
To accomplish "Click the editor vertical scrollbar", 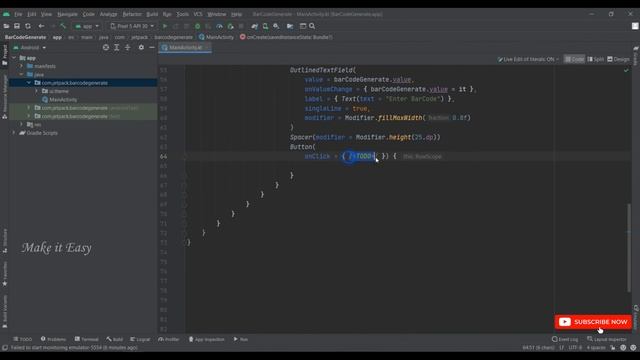I will 629,248.
